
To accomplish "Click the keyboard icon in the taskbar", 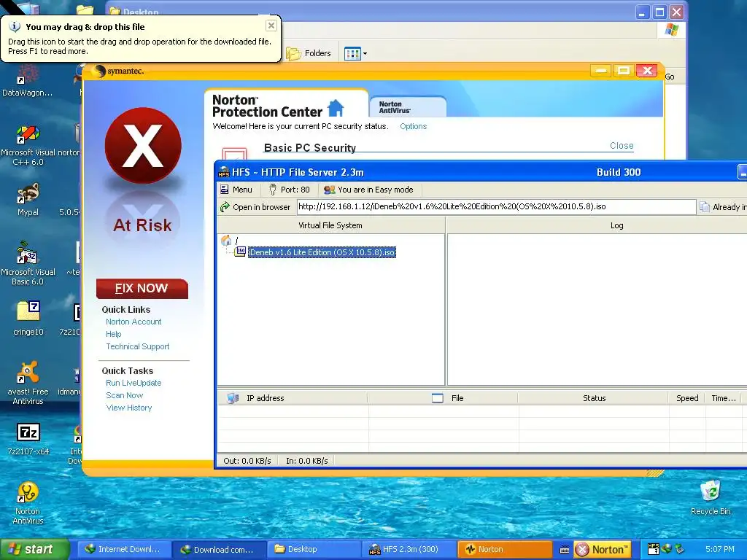I will pyautogui.click(x=565, y=550).
